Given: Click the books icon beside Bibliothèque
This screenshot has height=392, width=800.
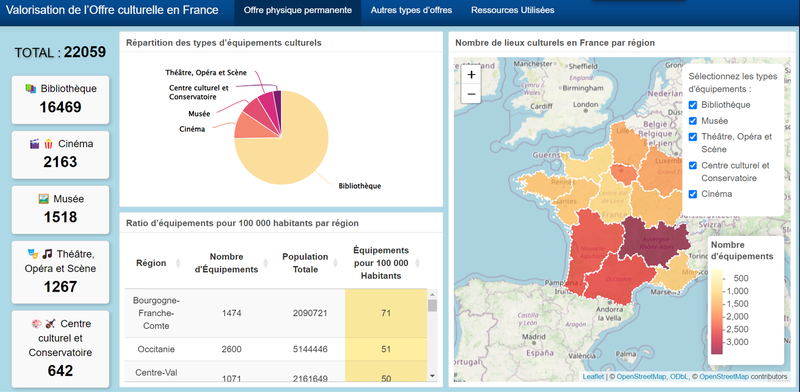Looking at the screenshot, I should pos(31,89).
